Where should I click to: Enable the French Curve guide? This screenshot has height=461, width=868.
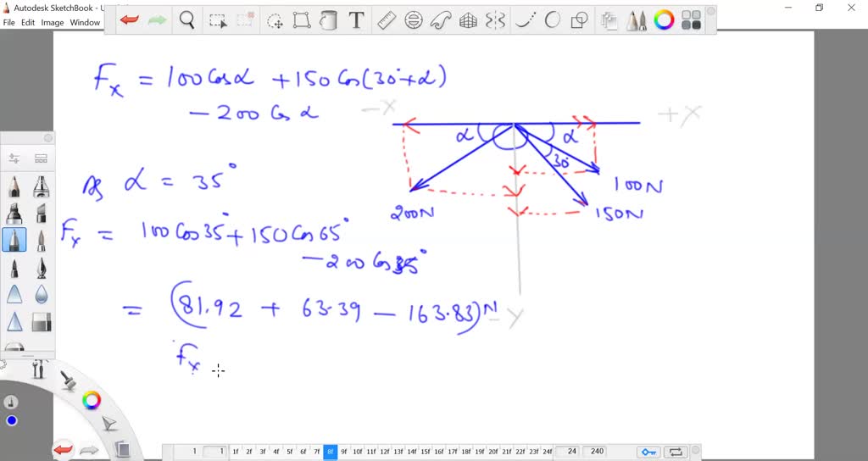(x=441, y=20)
